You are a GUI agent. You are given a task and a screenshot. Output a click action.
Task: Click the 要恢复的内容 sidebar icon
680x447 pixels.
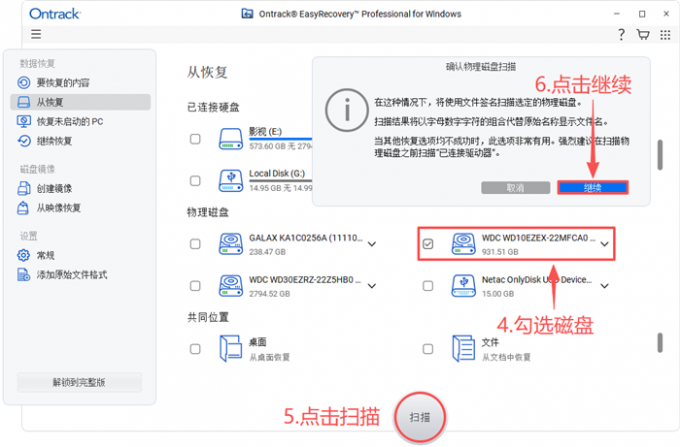pyautogui.click(x=24, y=82)
